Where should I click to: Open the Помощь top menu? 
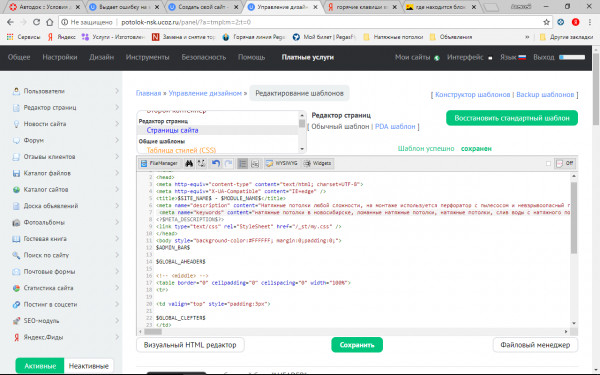coord(251,57)
